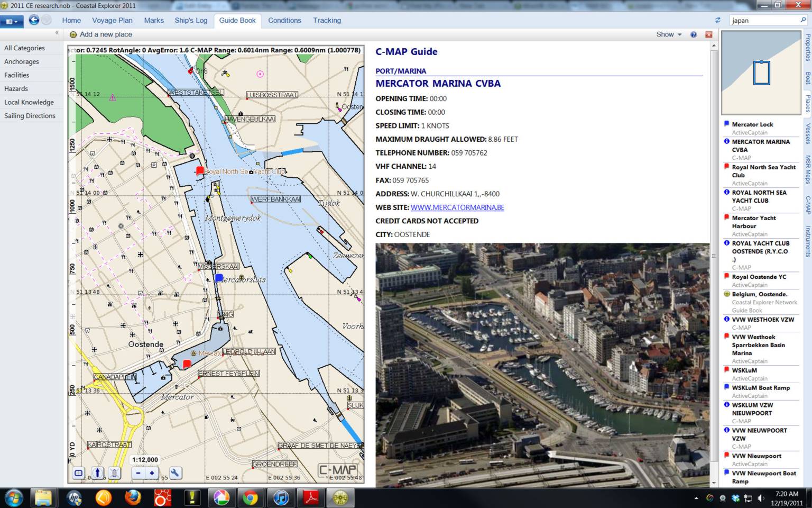The height and width of the screenshot is (508, 812).
Task: Open the Properties side panel tab
Action: click(x=808, y=47)
